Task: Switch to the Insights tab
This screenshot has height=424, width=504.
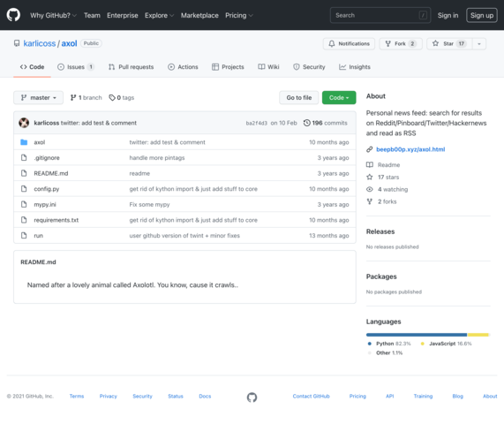Action: 355,67
